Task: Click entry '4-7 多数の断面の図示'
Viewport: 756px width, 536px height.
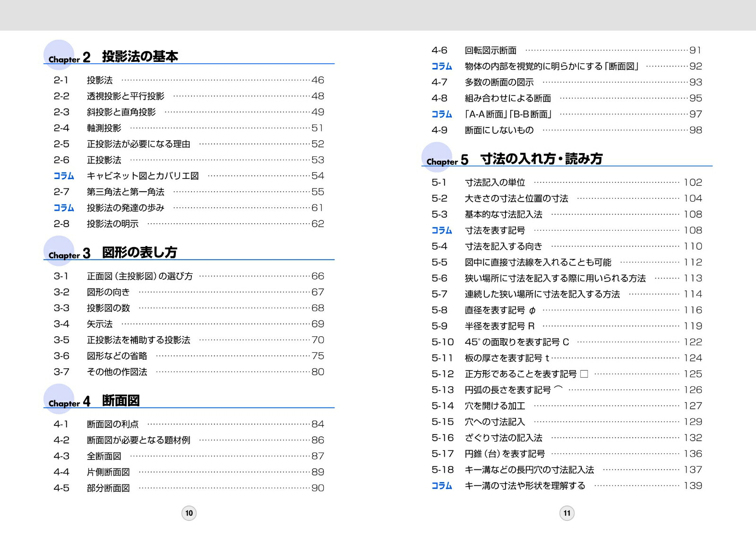Action: [567, 83]
